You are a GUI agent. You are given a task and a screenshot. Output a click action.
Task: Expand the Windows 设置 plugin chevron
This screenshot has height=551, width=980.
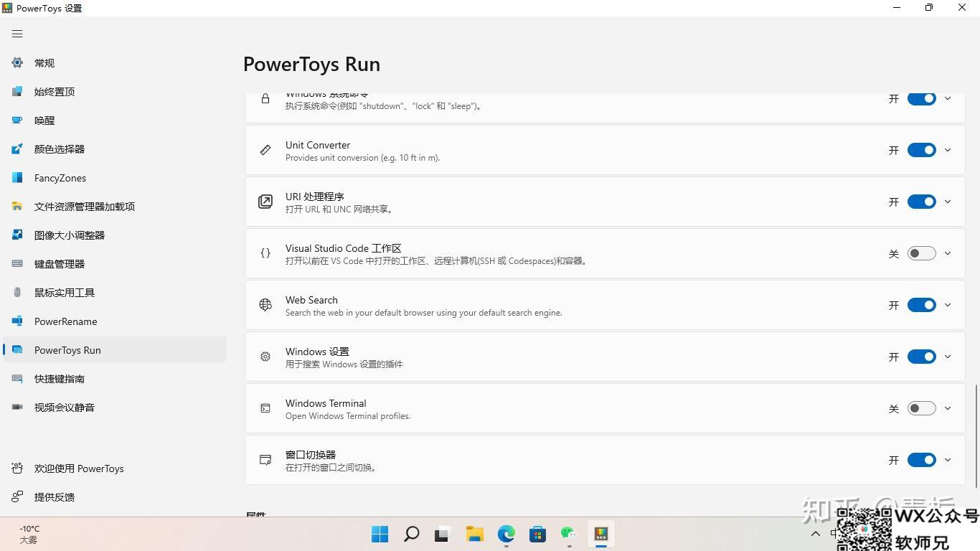(948, 357)
